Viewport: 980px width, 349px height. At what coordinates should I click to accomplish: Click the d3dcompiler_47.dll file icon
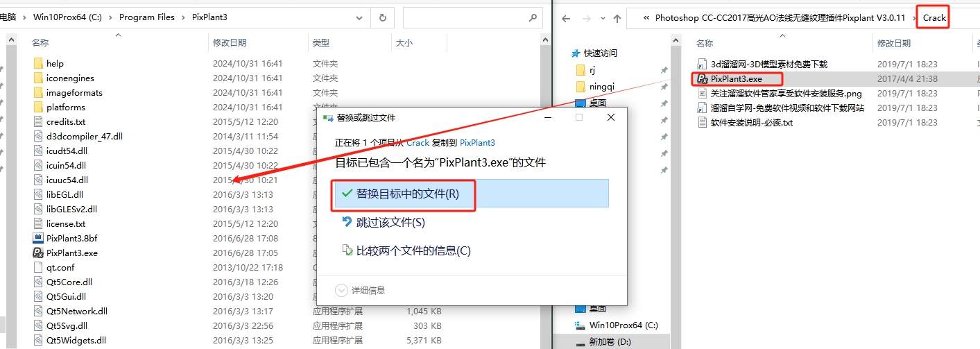(x=39, y=136)
